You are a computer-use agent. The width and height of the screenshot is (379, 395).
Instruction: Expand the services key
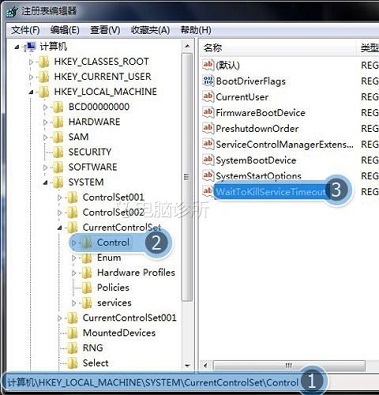pos(74,303)
